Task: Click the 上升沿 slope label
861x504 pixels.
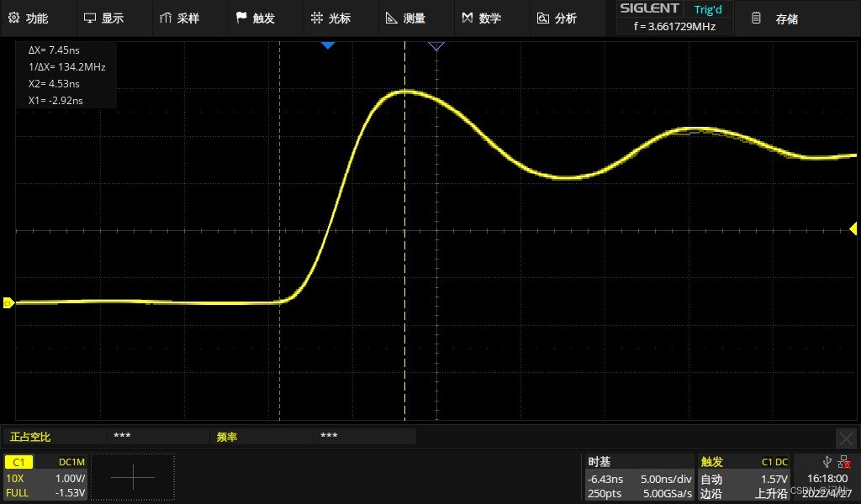Action: click(x=772, y=494)
